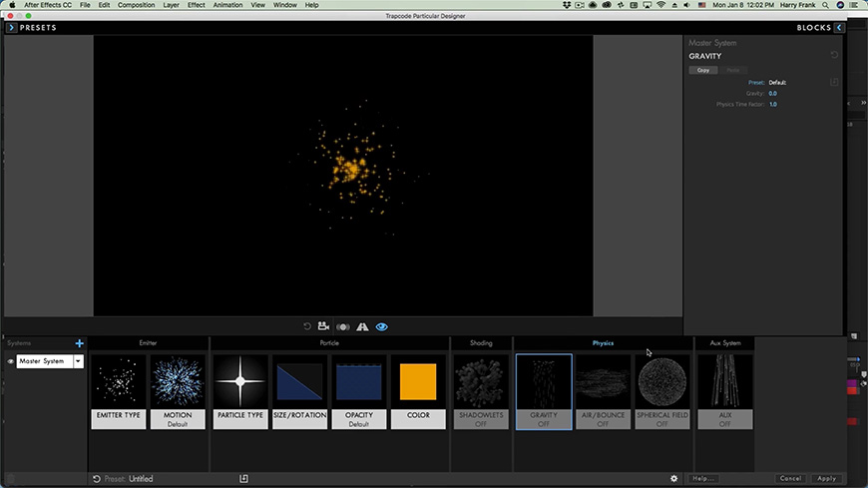Collapse the Blocks panel chevron
Screen dimensions: 868x488
pos(839,27)
